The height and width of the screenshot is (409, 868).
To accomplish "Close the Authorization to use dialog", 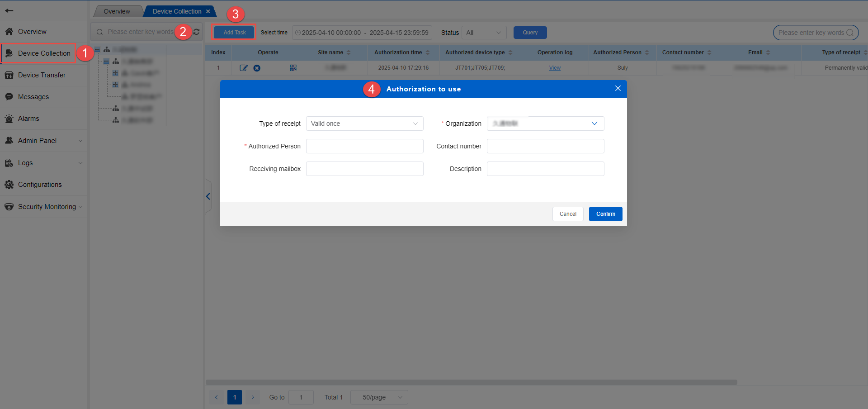I will tap(618, 89).
